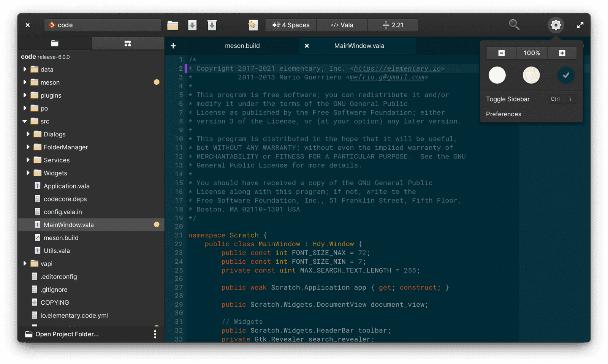
Task: Open the 4 Spaces indentation dropdown
Action: [290, 25]
